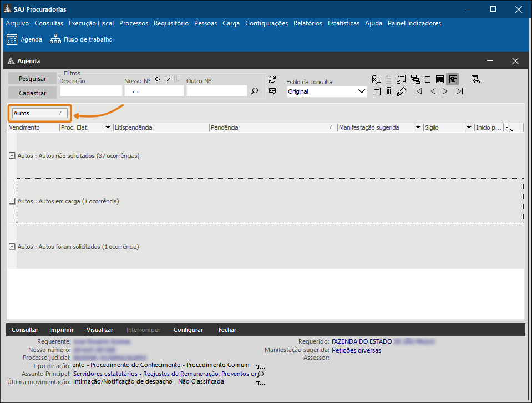This screenshot has width=532, height=403.
Task: Expand 'Autos não solicitados' group
Action: click(x=12, y=156)
